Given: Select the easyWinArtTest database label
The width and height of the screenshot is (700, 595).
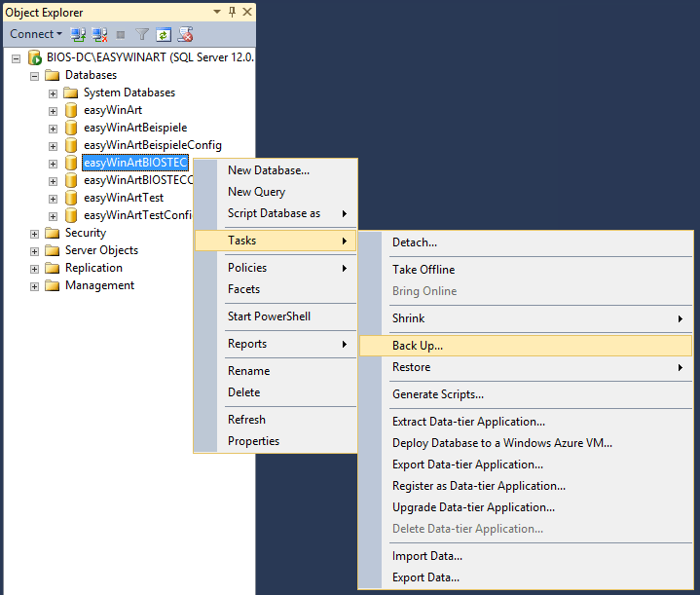Looking at the screenshot, I should (124, 198).
